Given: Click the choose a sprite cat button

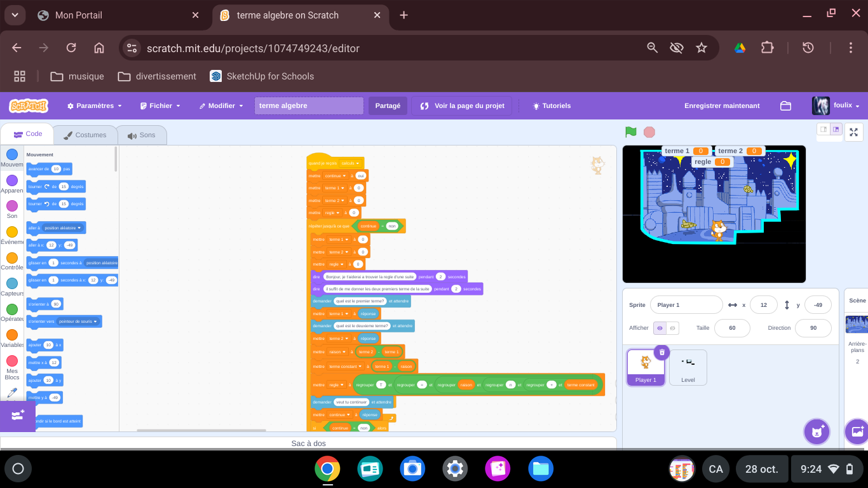Looking at the screenshot, I should pyautogui.click(x=817, y=431).
